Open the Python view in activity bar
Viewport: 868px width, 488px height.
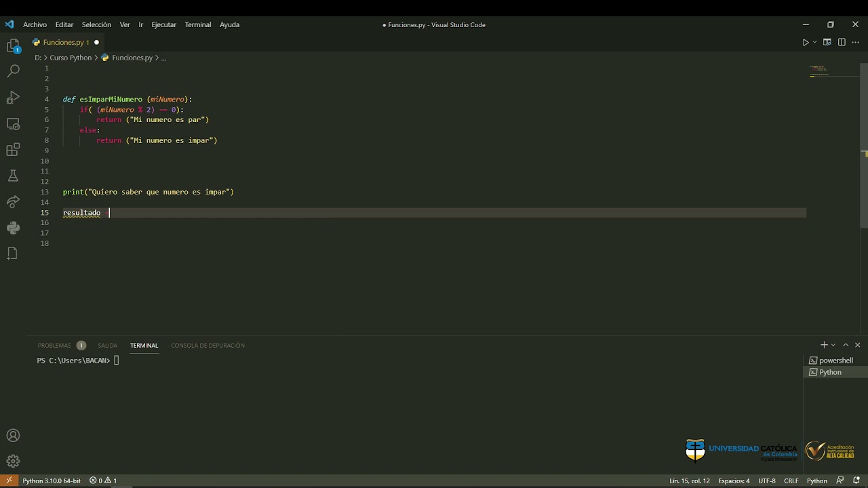click(13, 228)
